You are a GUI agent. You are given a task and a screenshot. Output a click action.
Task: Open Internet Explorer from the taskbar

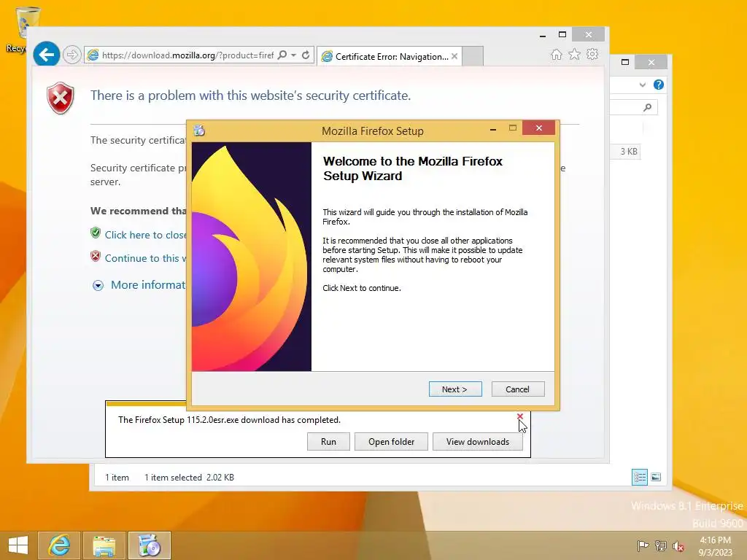(59, 545)
